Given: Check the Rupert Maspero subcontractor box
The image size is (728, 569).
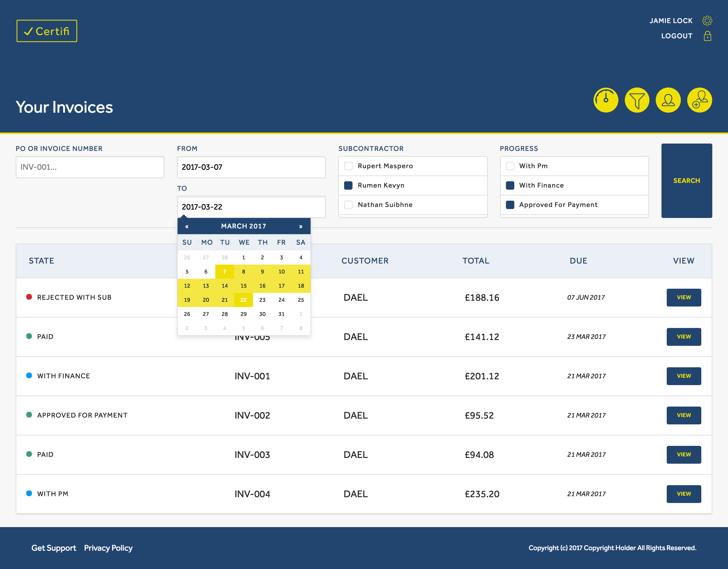Looking at the screenshot, I should click(x=348, y=166).
